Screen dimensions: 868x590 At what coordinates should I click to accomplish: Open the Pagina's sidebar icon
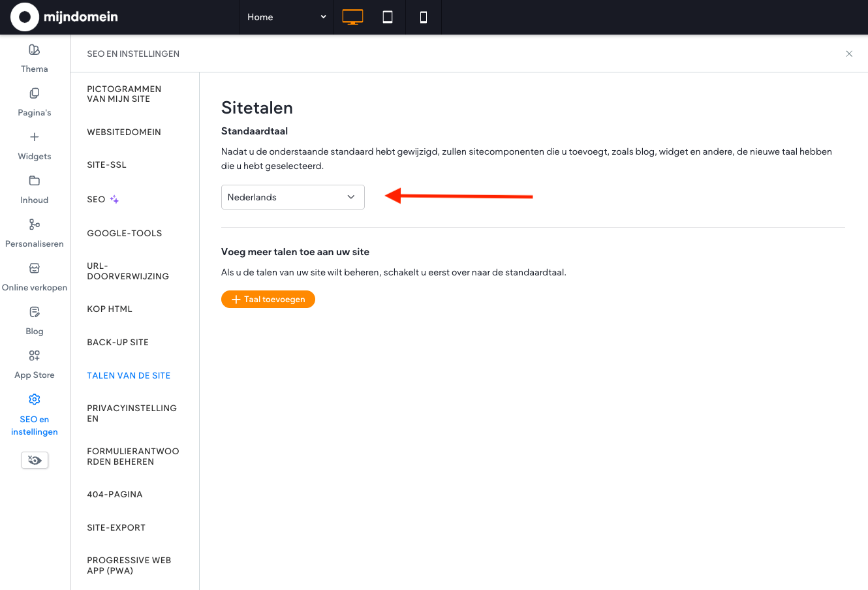click(35, 93)
